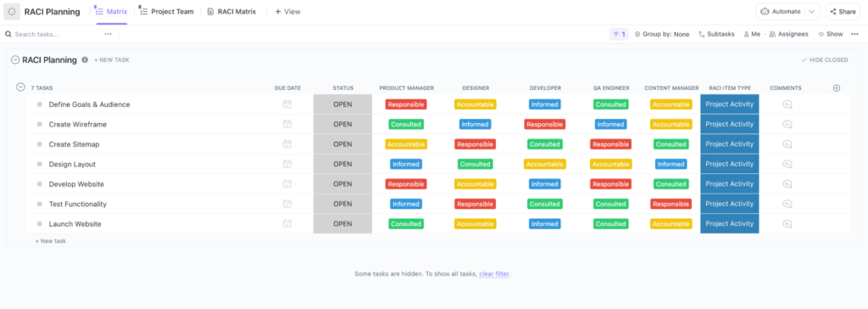
Task: Click the info icon beside RACI Planning list
Action: [85, 60]
